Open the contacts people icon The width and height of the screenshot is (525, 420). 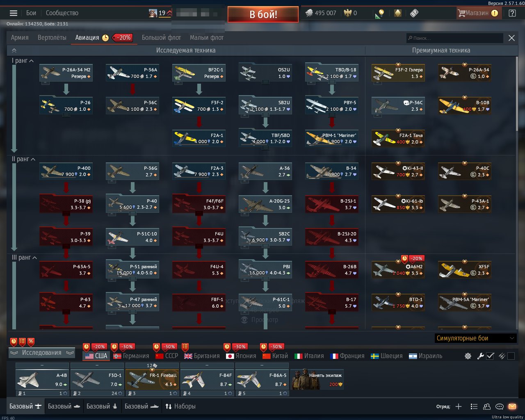coord(487,406)
